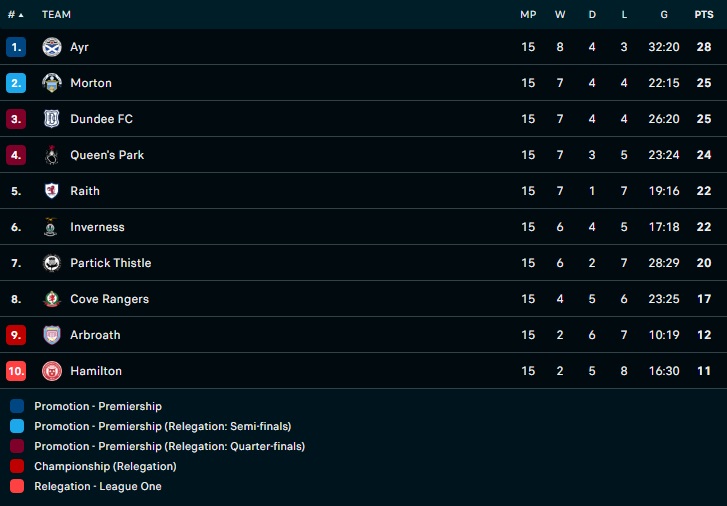Click the Inverness club crest icon
This screenshot has width=727, height=506.
click(x=52, y=227)
